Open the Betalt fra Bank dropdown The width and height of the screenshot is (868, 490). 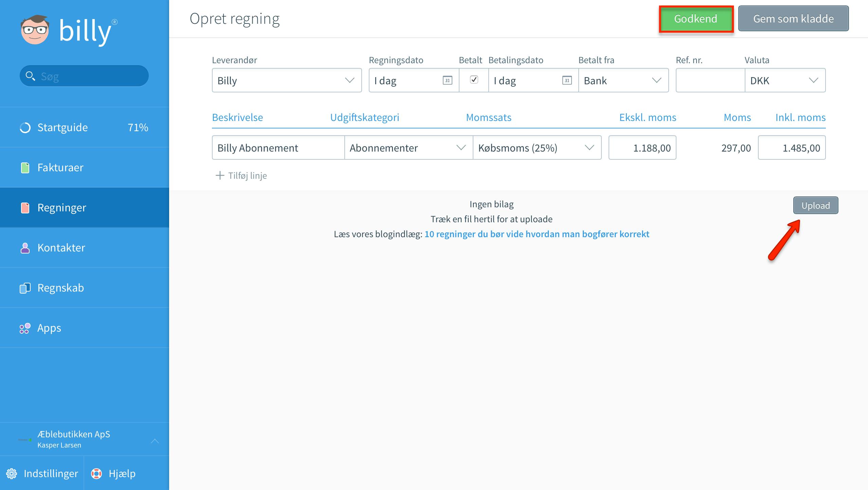(623, 80)
